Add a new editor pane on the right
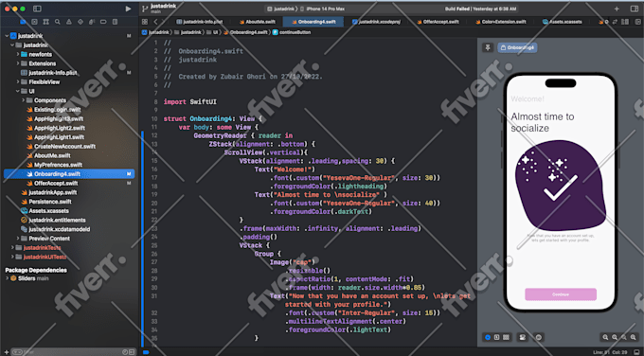 tap(636, 22)
